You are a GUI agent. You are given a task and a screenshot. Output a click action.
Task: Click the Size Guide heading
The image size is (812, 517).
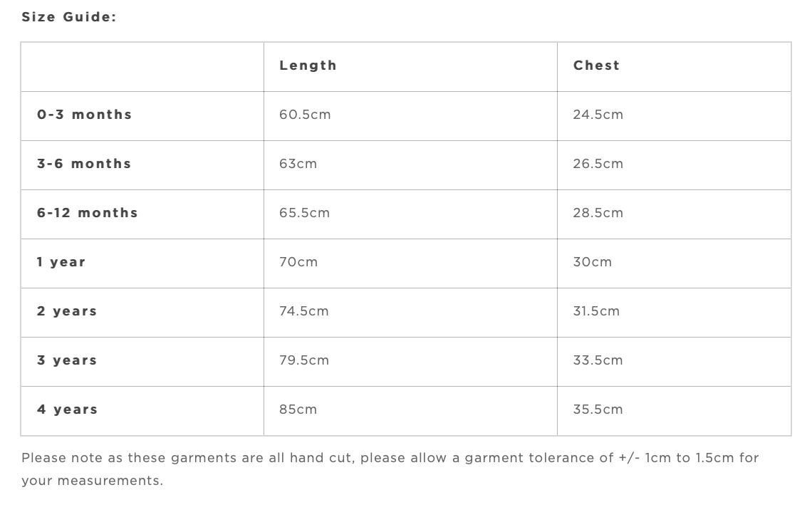[x=68, y=17]
